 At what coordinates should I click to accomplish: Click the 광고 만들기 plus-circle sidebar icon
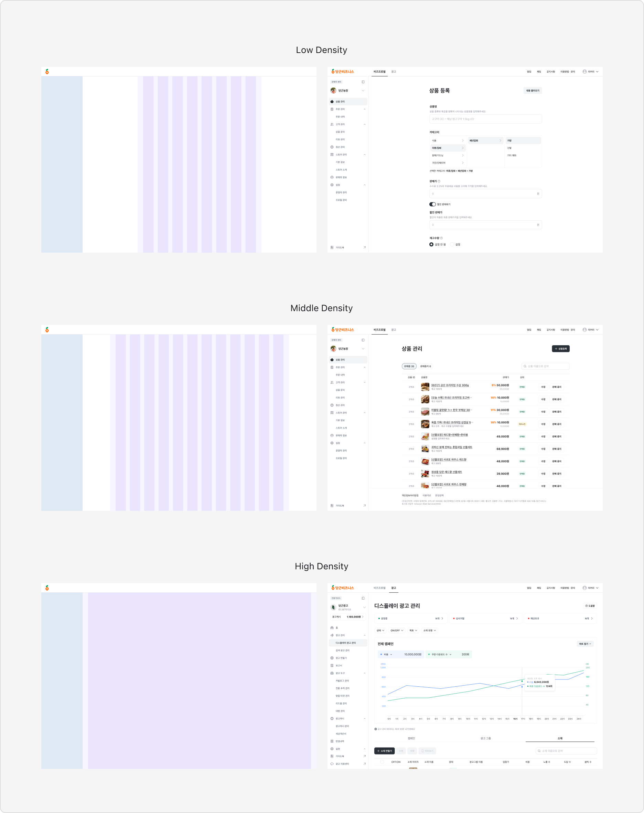[x=332, y=658]
